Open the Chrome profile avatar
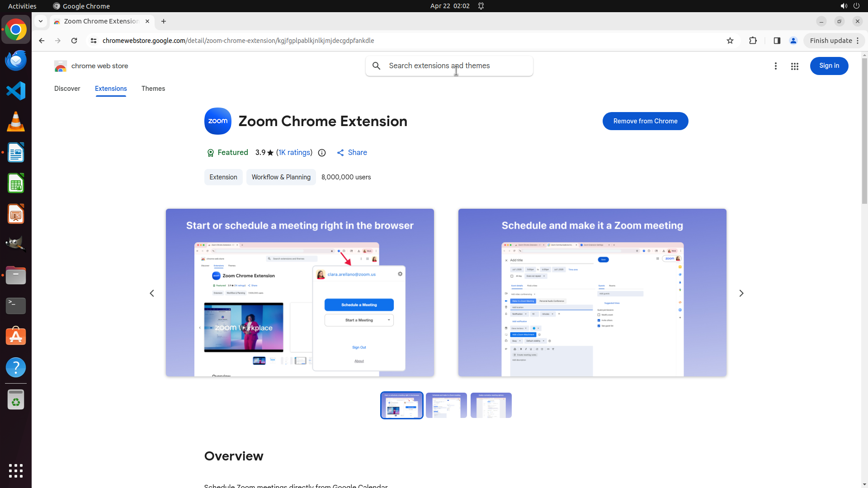 [x=793, y=41]
